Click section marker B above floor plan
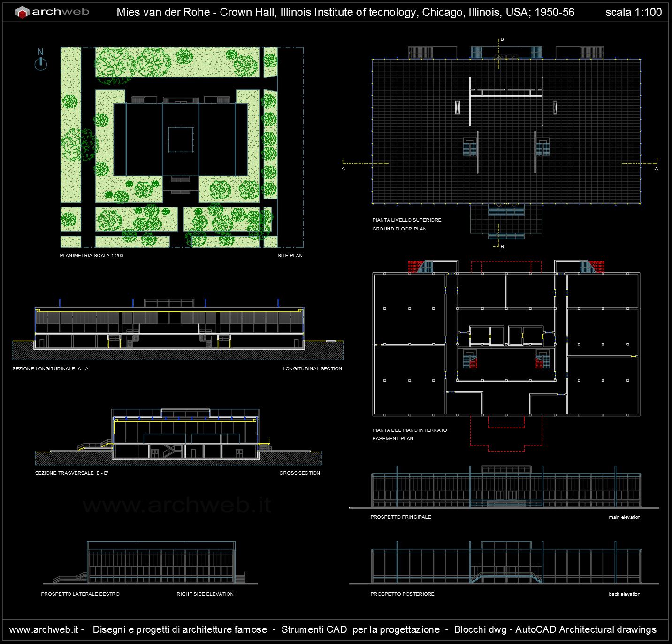This screenshot has width=672, height=644. [x=502, y=39]
